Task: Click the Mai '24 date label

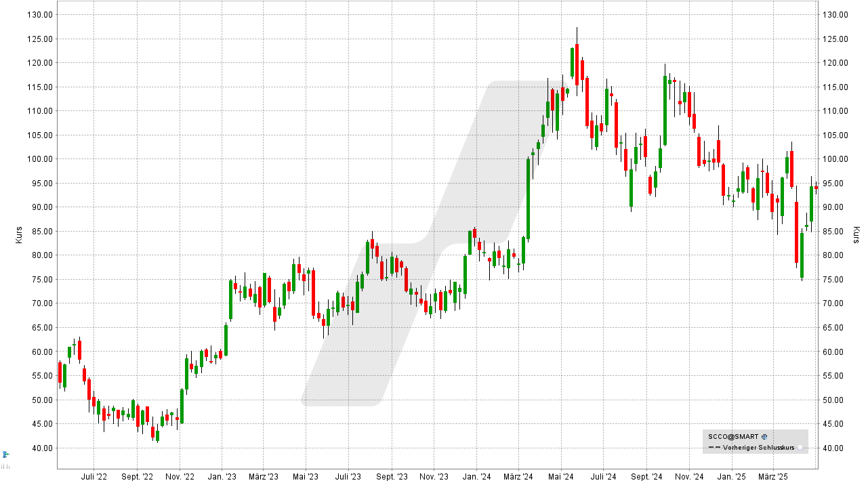Action: tap(560, 477)
